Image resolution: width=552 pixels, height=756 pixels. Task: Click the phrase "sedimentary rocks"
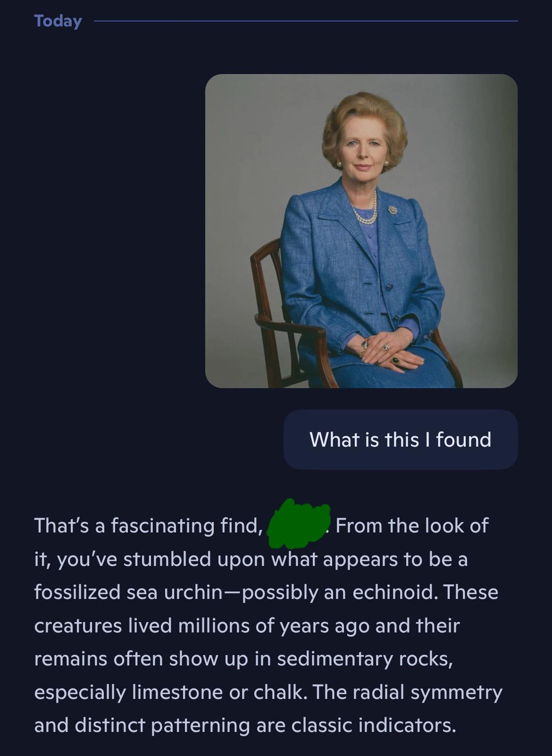(x=364, y=659)
